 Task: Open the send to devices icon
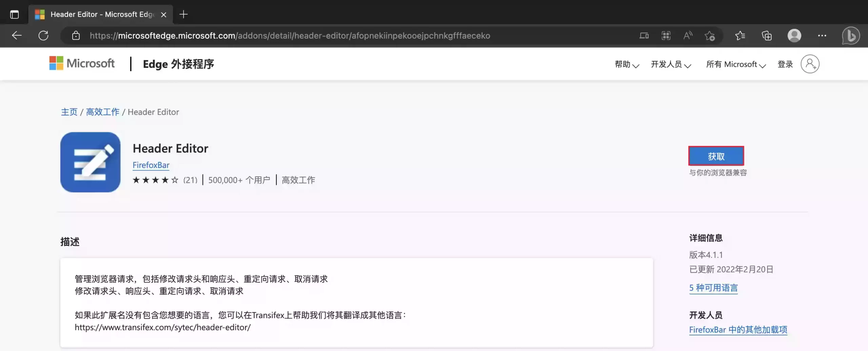[644, 36]
